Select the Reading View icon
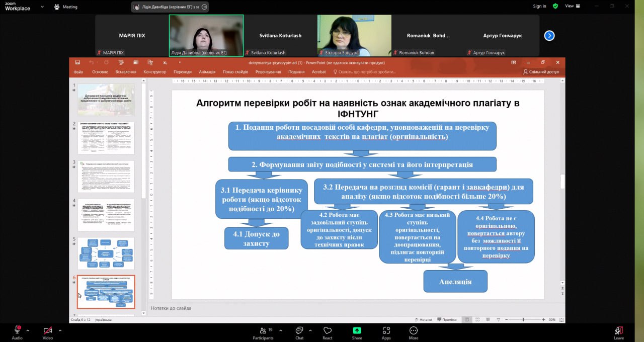This screenshot has width=644, height=342. point(488,319)
